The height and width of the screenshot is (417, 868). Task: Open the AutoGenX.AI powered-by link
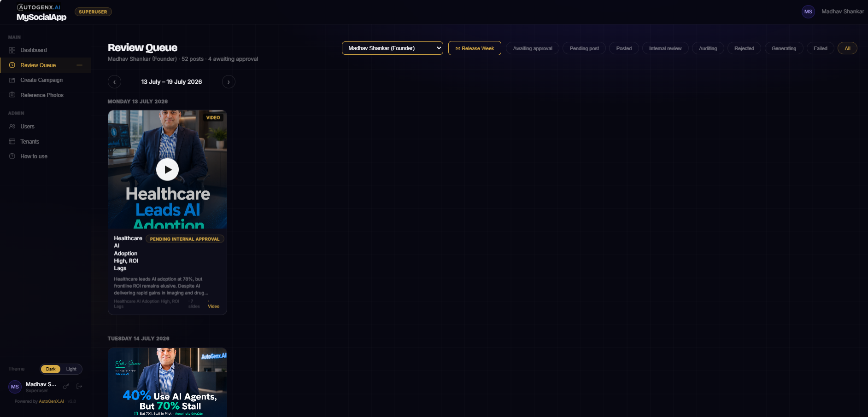(52, 401)
